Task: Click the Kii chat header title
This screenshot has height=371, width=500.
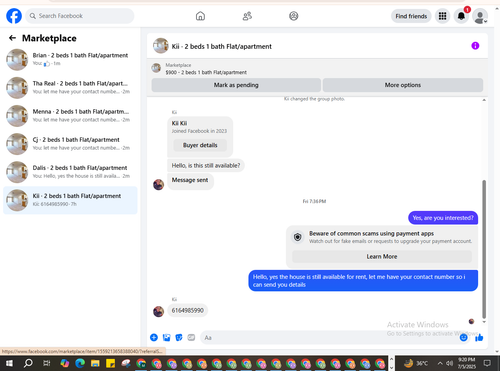Action: [222, 46]
